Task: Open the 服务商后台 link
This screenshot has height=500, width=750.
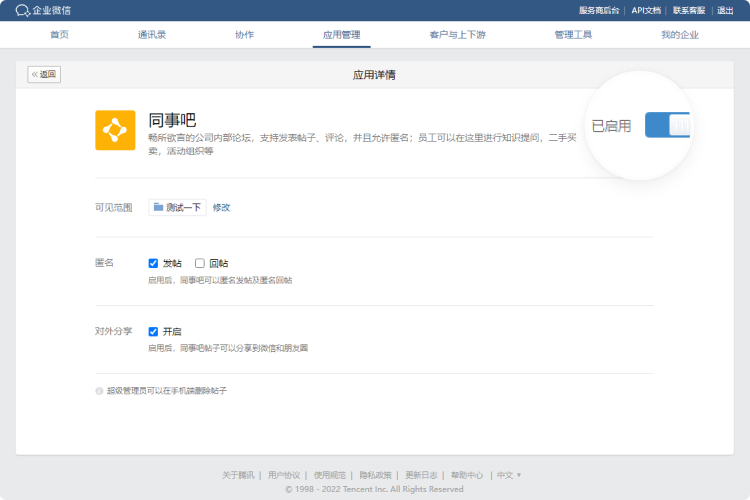Action: point(599,10)
